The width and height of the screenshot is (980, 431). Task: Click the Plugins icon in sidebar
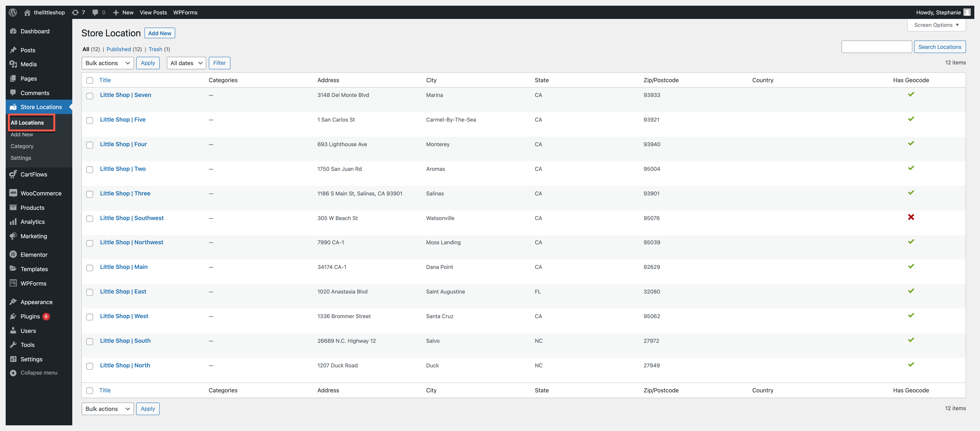pos(13,316)
